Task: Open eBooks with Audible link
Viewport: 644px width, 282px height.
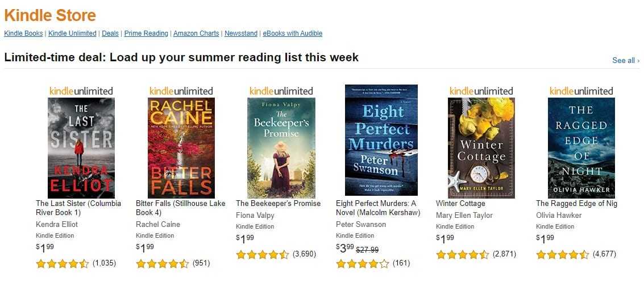Action: click(292, 33)
